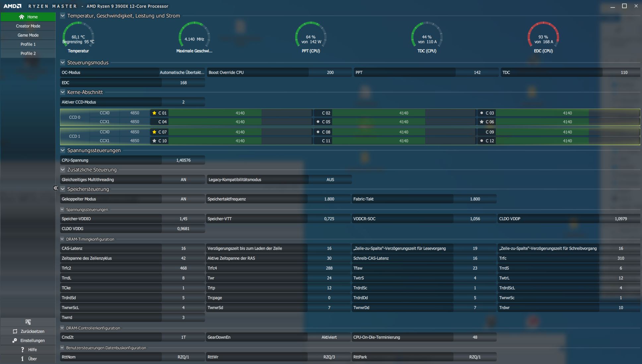Click the C 08 core frequency bar
Image resolution: width=642 pixels, height=364 pixels.
[403, 132]
